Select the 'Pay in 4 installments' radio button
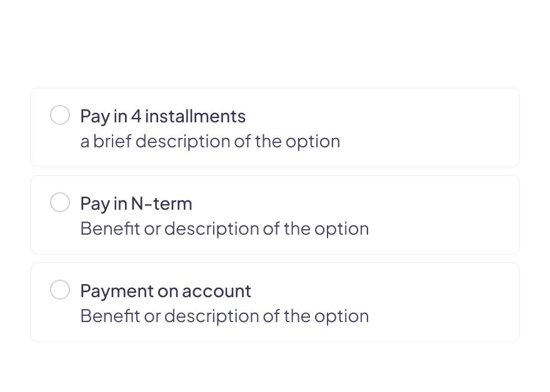 pos(60,115)
